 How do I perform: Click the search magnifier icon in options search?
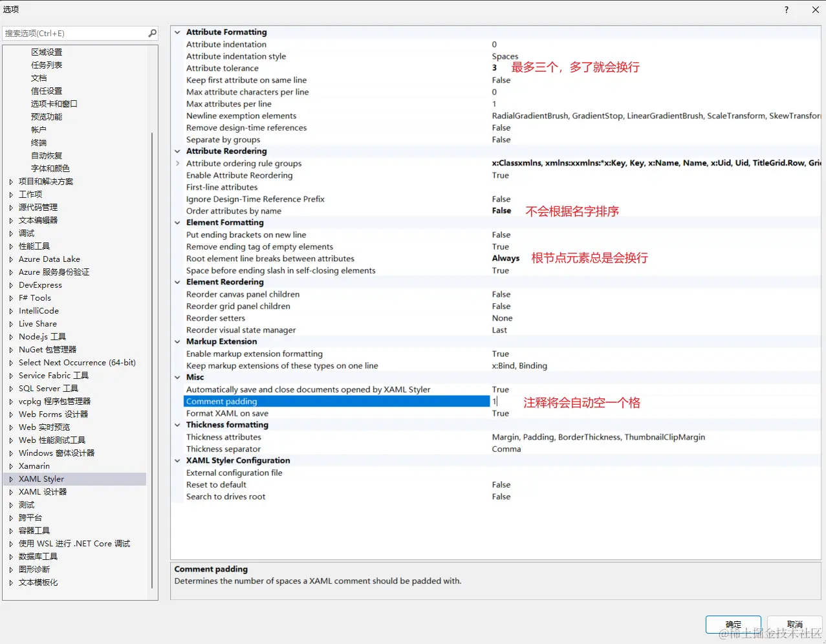(x=153, y=33)
